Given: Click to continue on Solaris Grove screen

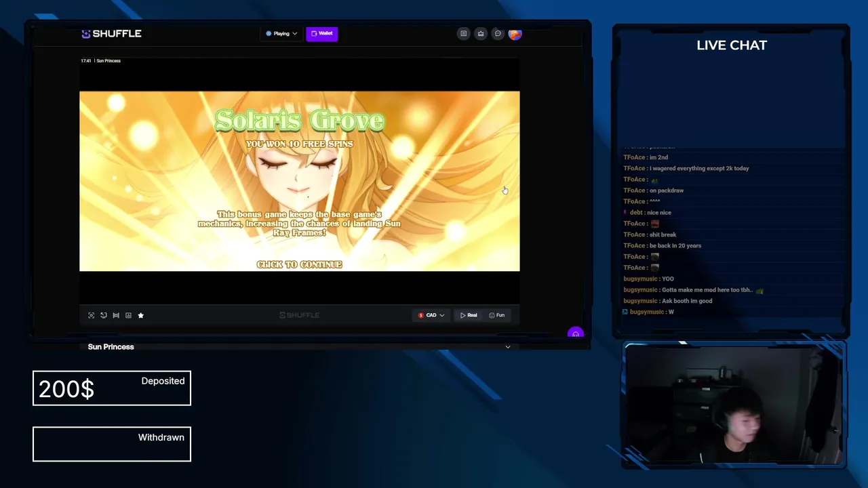Looking at the screenshot, I should [x=299, y=264].
